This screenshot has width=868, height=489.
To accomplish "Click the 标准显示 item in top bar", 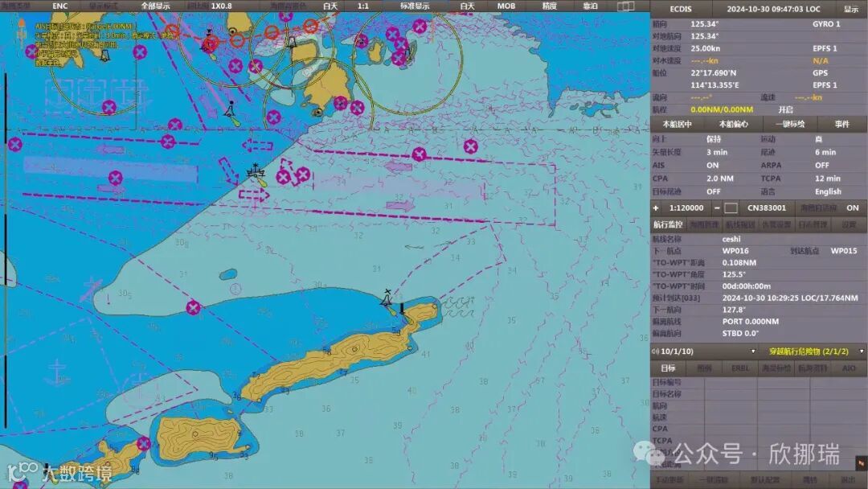I will (x=415, y=6).
